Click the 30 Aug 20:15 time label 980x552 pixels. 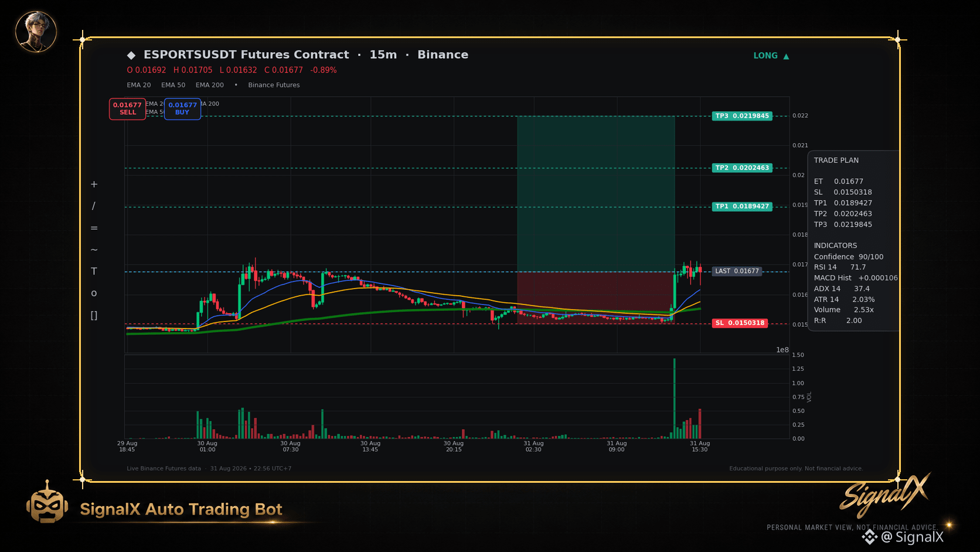click(454, 446)
